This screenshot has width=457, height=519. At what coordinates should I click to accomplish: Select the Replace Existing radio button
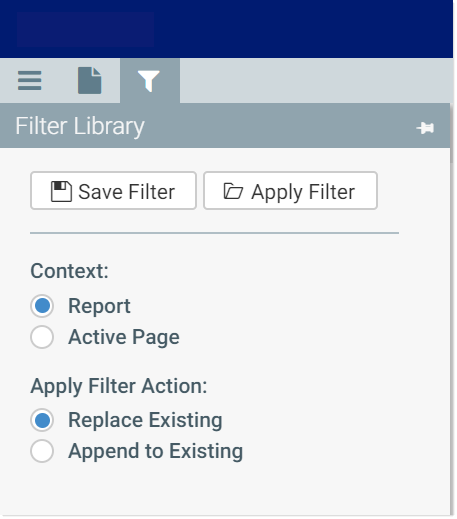[x=42, y=420]
